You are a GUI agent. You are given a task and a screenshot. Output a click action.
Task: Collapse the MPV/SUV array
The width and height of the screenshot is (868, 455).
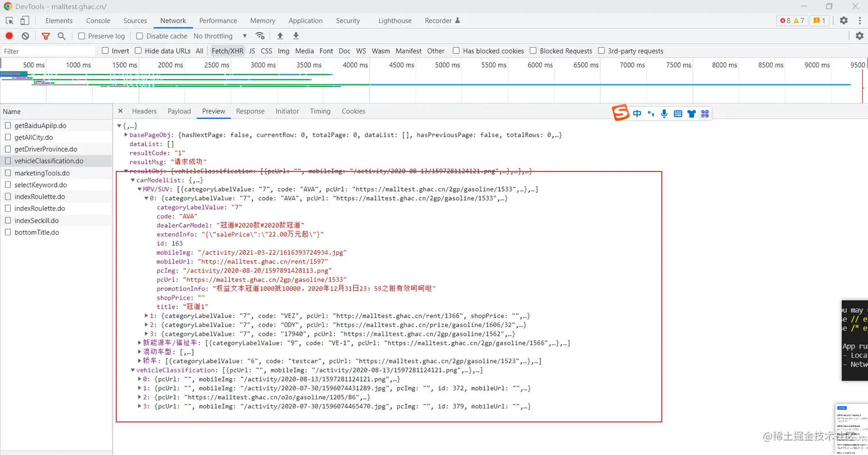coord(139,189)
